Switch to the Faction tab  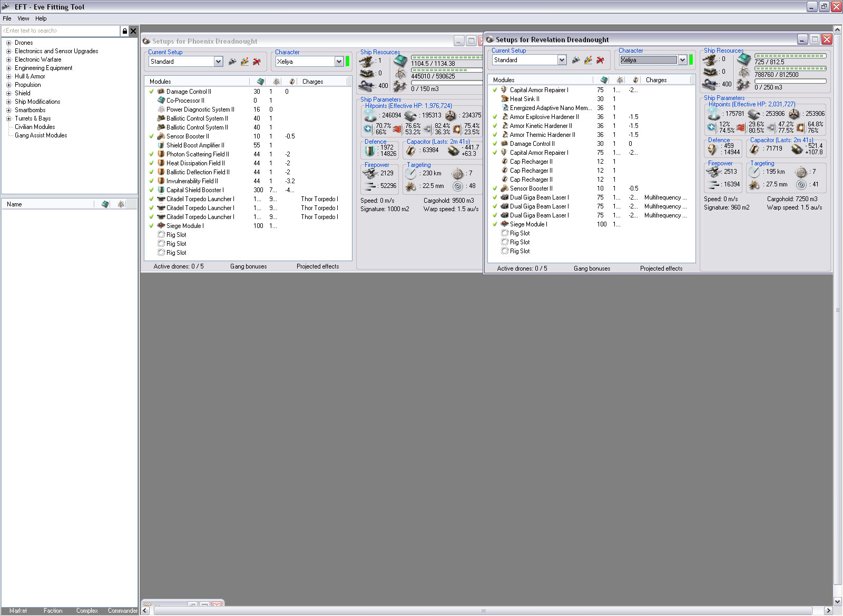tap(53, 611)
